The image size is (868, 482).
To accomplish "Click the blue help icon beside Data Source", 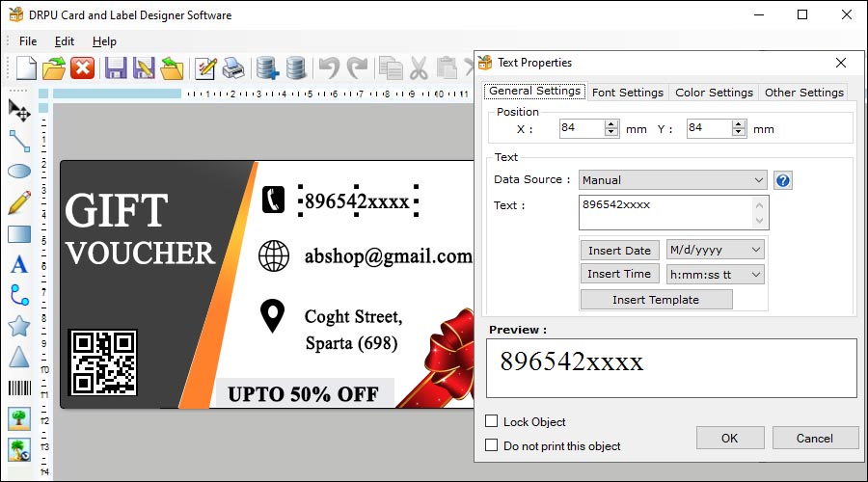I will pyautogui.click(x=783, y=180).
